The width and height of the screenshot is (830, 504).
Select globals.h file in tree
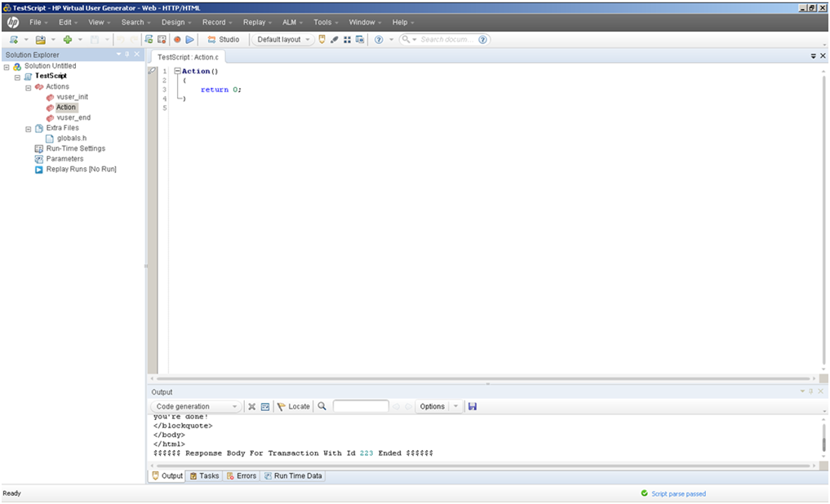coord(72,139)
